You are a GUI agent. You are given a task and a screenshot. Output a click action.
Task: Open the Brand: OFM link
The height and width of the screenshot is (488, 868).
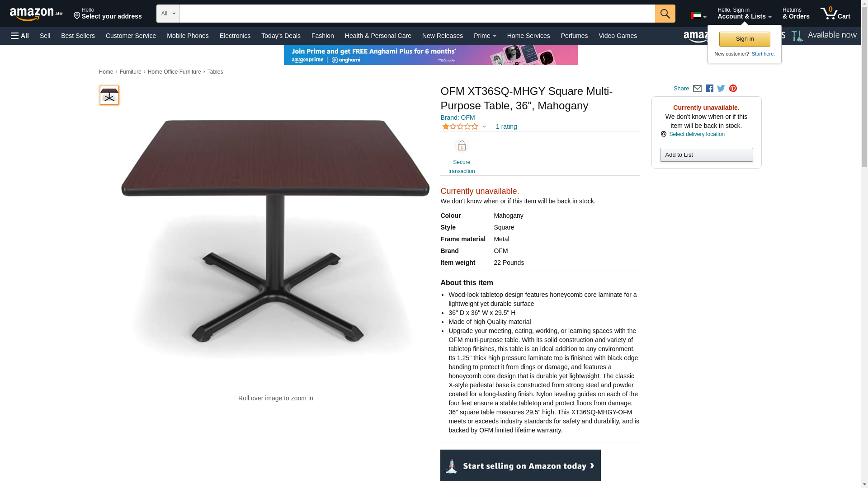pos(458,117)
